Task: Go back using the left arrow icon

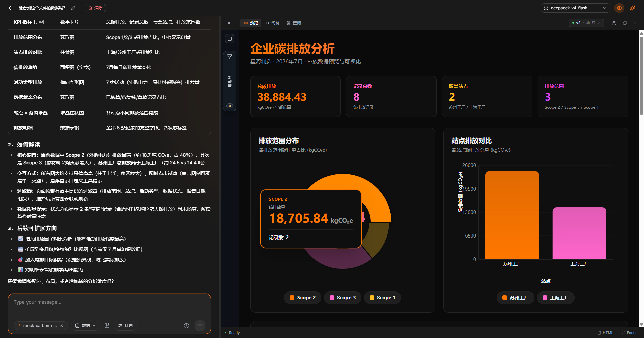Action: coord(11,8)
